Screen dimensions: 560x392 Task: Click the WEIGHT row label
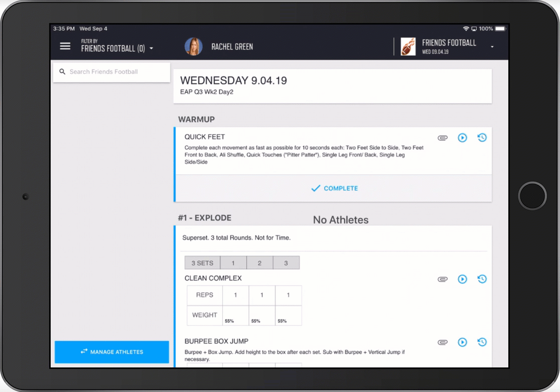[x=204, y=315]
